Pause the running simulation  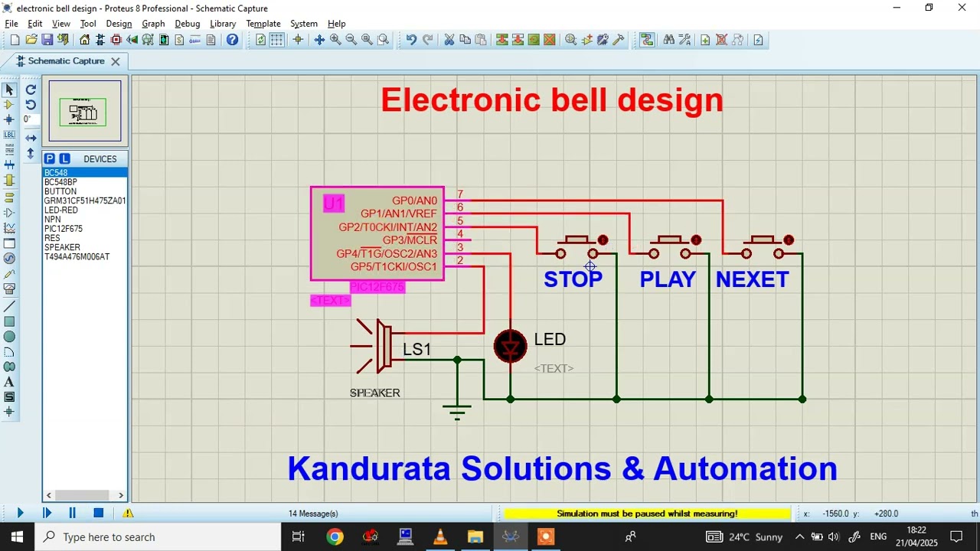(73, 513)
